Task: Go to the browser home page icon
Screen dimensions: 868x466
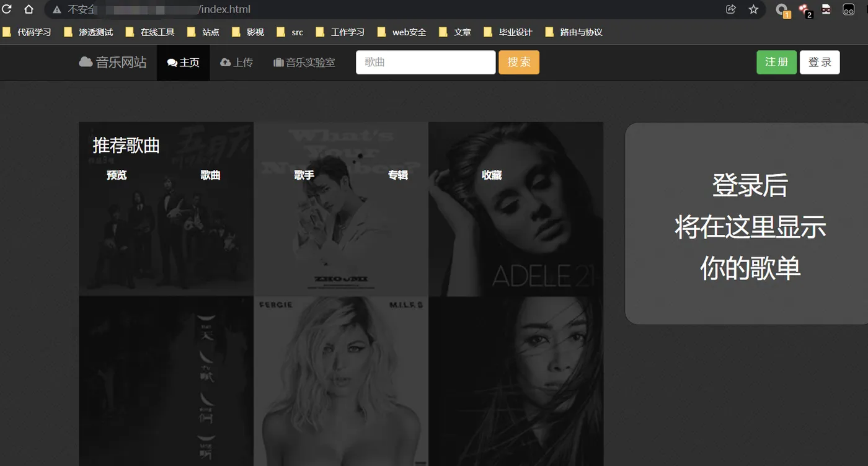Action: pyautogui.click(x=29, y=9)
